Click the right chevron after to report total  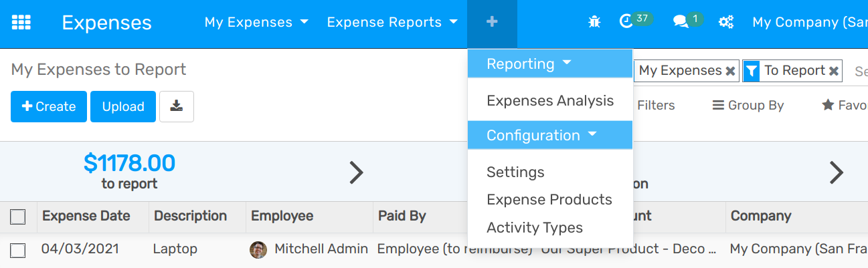(x=357, y=173)
